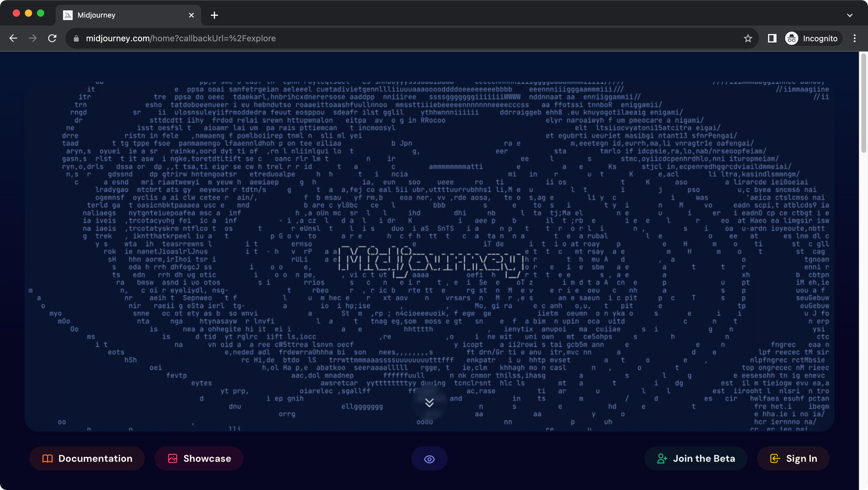View site info via lock icon
Image resolution: width=868 pixels, height=490 pixels.
click(x=76, y=39)
